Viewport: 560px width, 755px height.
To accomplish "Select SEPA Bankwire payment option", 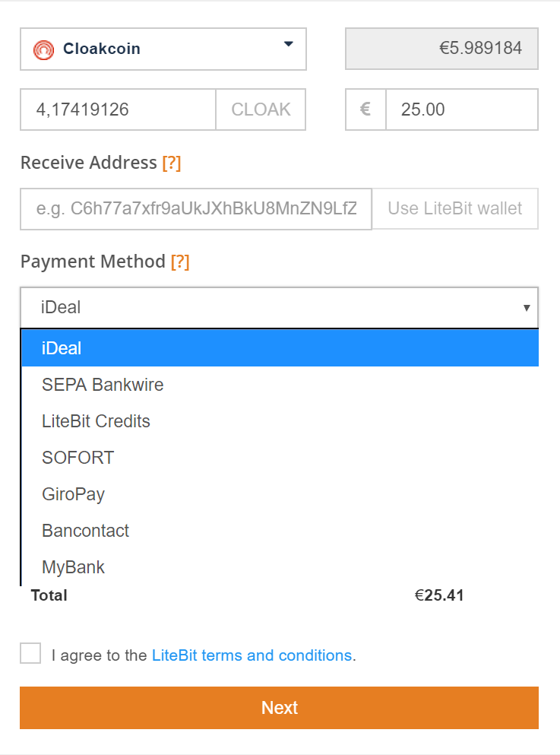I will 103,385.
